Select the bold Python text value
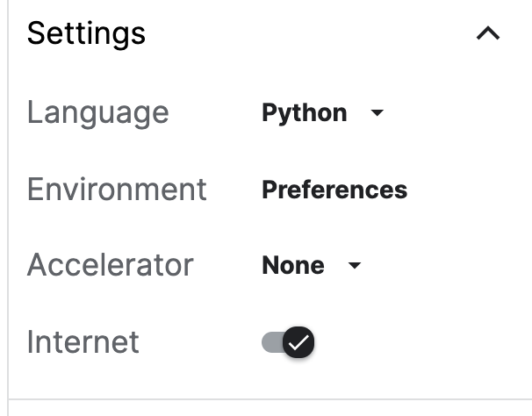 [x=304, y=113]
